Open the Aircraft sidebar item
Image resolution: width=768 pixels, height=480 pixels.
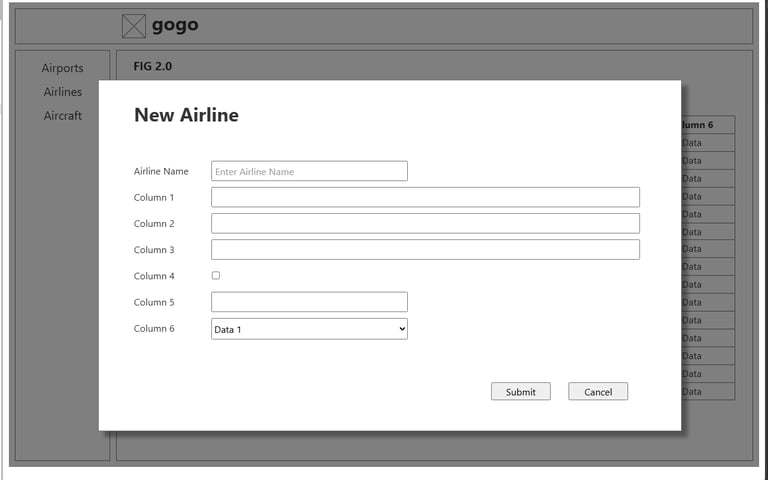click(62, 116)
